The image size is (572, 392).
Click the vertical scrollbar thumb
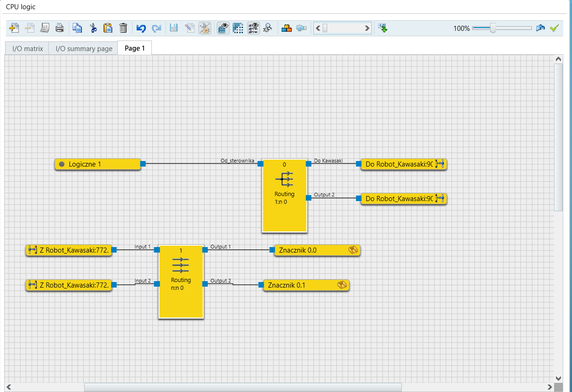(x=558, y=137)
